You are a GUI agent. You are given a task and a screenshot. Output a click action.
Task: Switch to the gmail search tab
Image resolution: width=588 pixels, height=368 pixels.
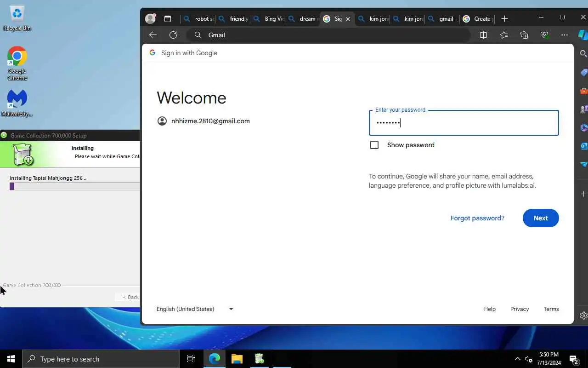tap(443, 19)
